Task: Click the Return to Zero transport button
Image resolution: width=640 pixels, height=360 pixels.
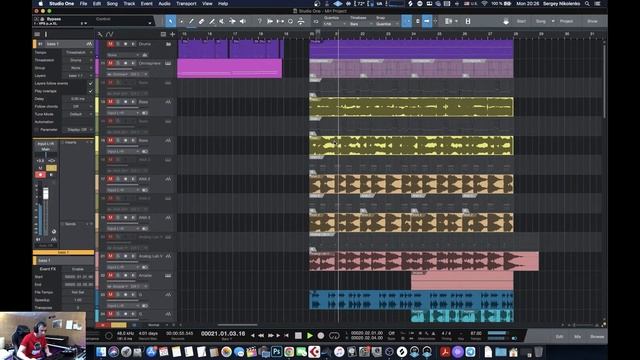Action: point(287,336)
